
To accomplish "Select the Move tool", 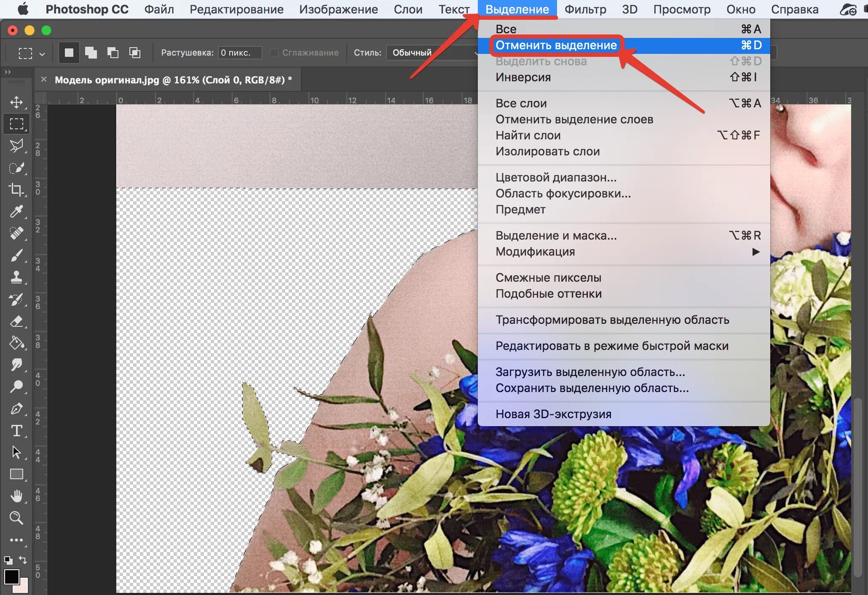I will [16, 102].
